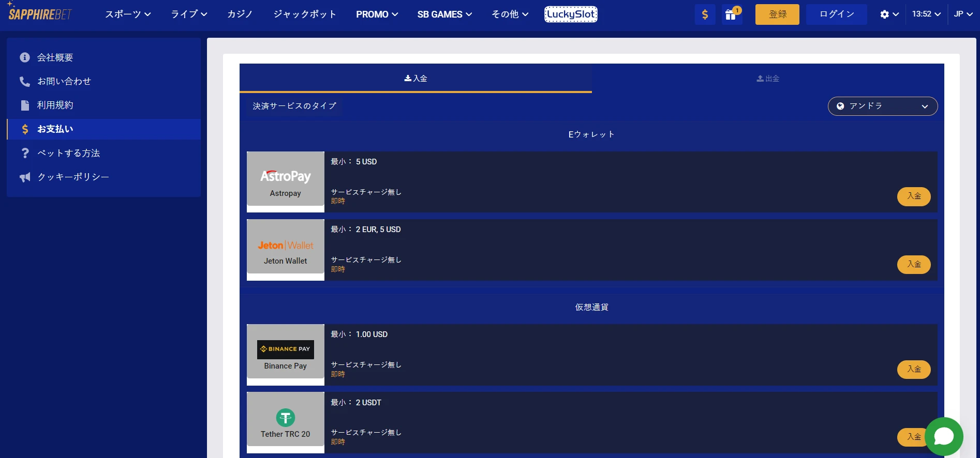Open ベットする方法 in the sidebar
The height and width of the screenshot is (458, 980).
pos(103,153)
